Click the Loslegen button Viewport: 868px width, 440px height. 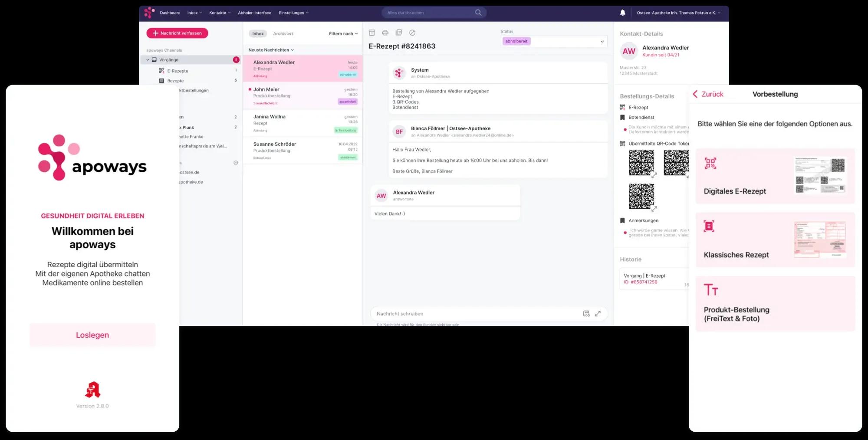[x=92, y=335]
